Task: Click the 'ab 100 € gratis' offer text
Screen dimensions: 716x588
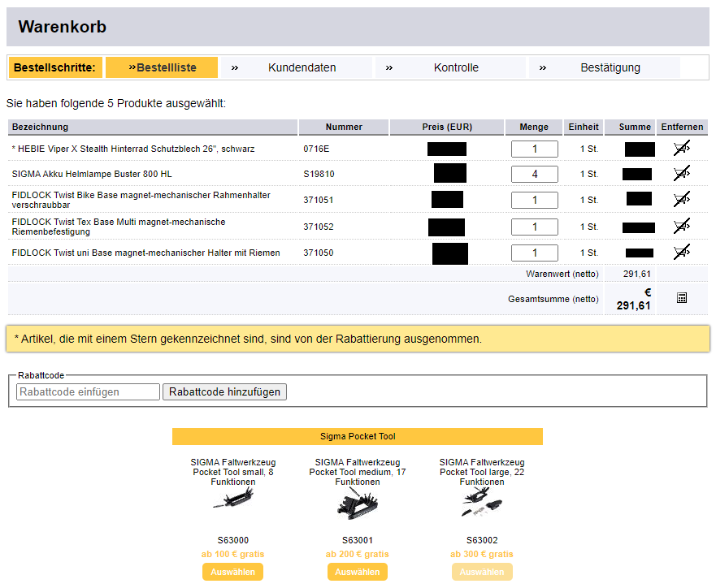Action: [x=233, y=554]
